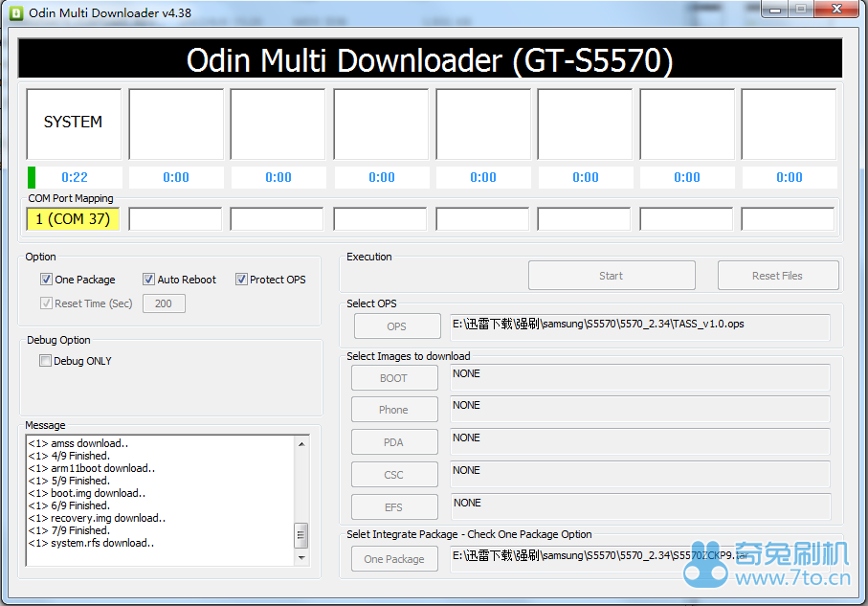Click the message log scroll up arrow

pyautogui.click(x=301, y=443)
